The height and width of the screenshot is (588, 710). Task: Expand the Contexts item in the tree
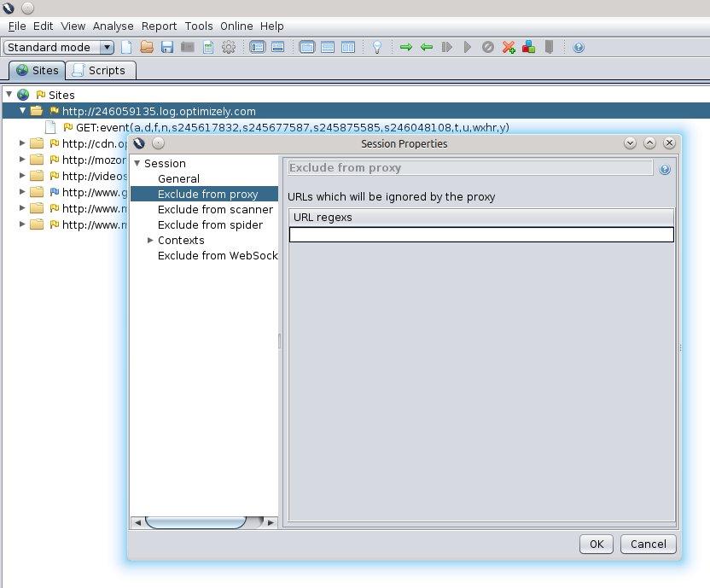(150, 241)
